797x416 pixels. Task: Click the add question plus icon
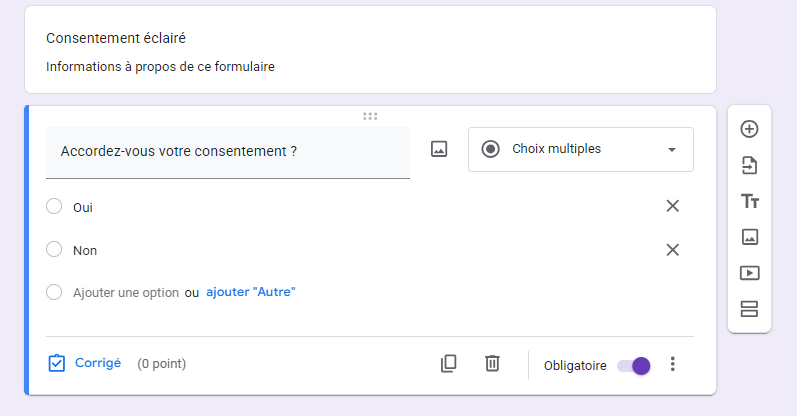(749, 129)
